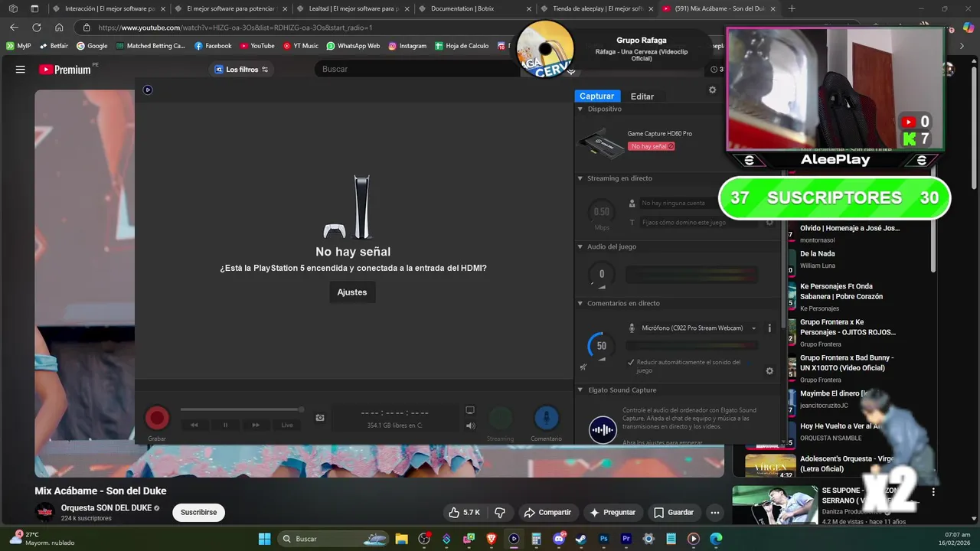980x551 pixels.
Task: Capture a screenshot with the camera icon
Action: click(x=320, y=418)
